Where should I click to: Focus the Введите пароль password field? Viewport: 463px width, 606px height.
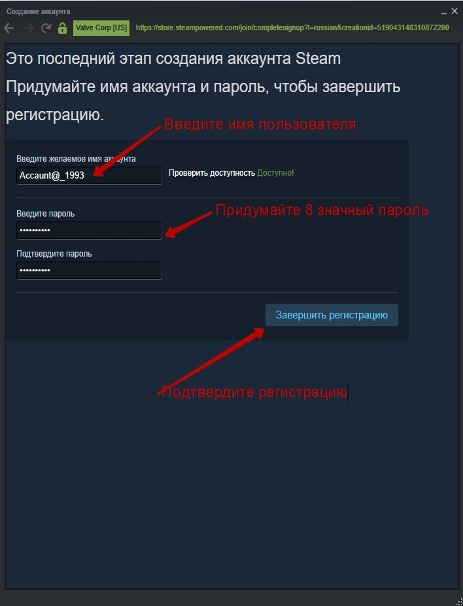pos(89,230)
